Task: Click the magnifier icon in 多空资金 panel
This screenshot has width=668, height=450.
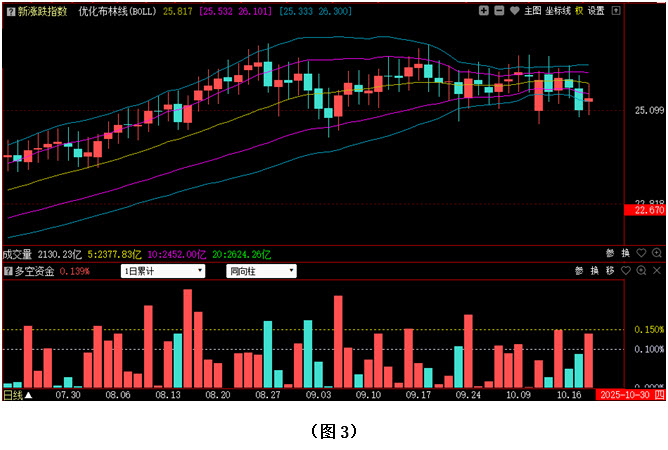Action: pyautogui.click(x=641, y=271)
